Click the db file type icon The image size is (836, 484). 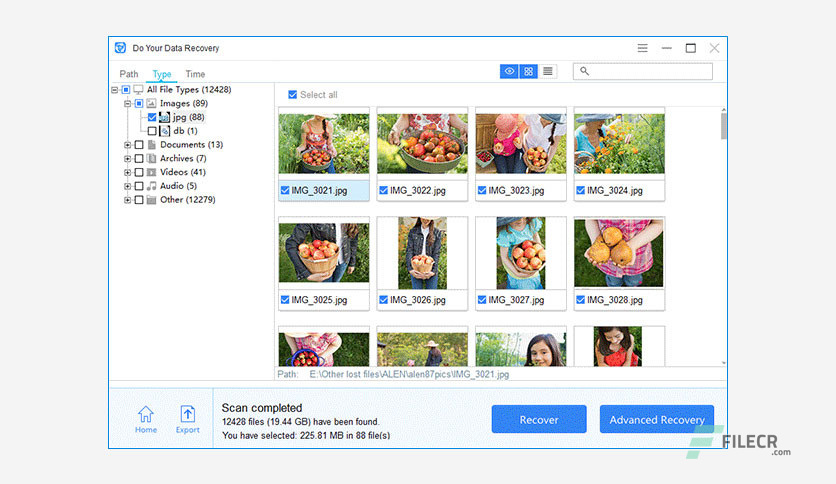tap(165, 131)
